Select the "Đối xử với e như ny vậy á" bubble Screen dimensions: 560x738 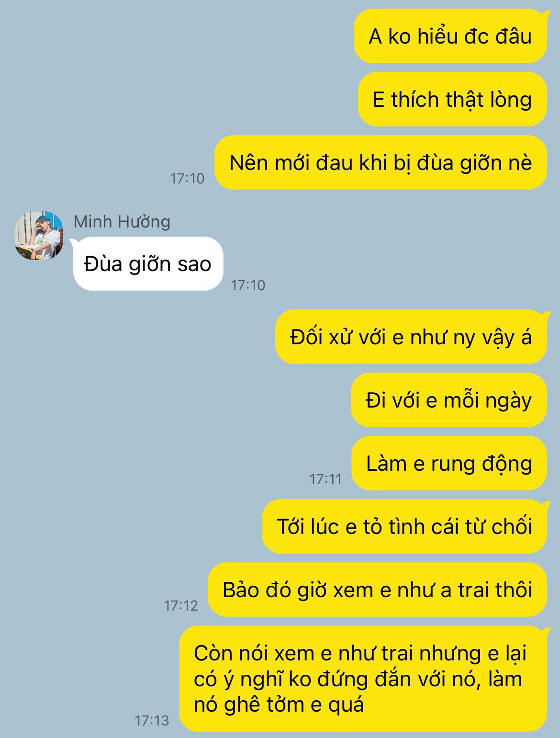tap(411, 337)
